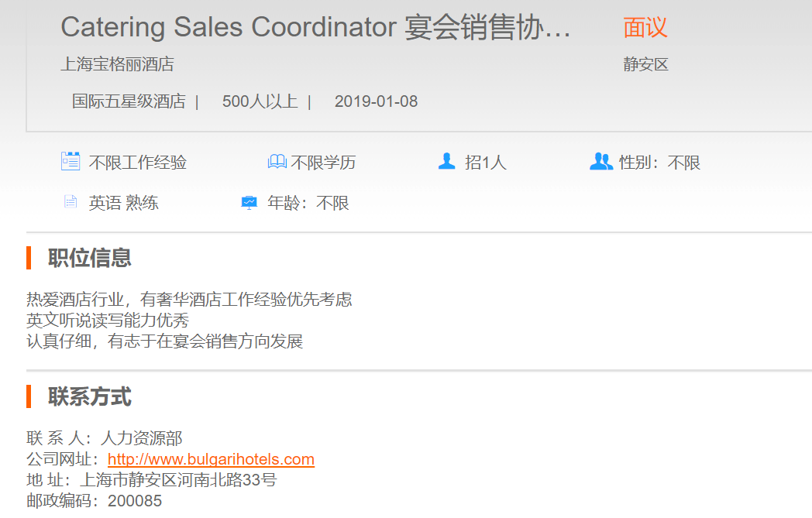Click the Catering Sales Coordinator job title
Viewport: 812px width, 518px height.
pyautogui.click(x=315, y=28)
